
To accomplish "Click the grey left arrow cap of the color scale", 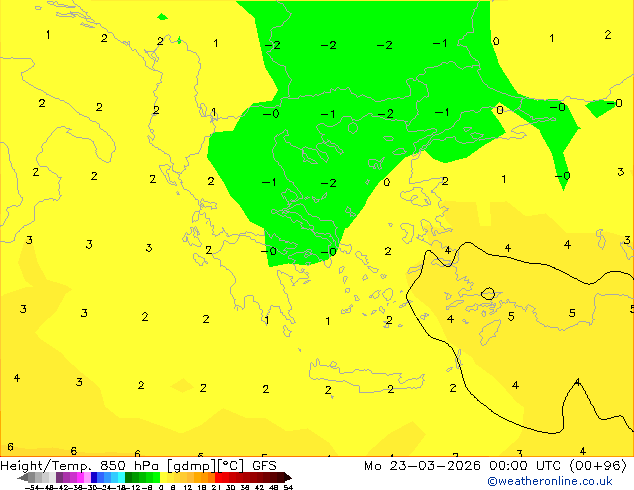I will coord(23,478).
